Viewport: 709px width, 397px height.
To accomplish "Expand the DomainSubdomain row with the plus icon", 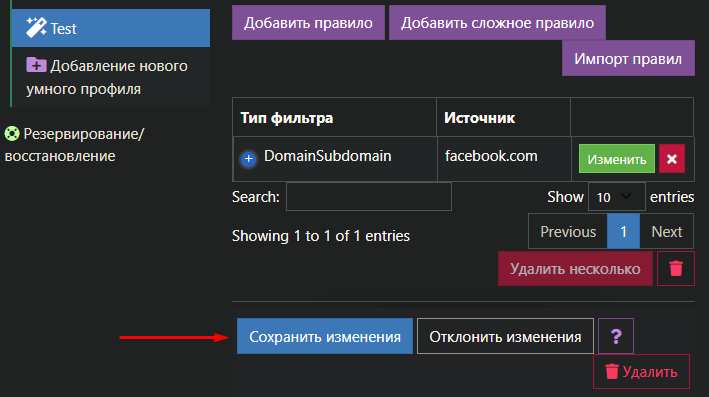I will [x=248, y=159].
